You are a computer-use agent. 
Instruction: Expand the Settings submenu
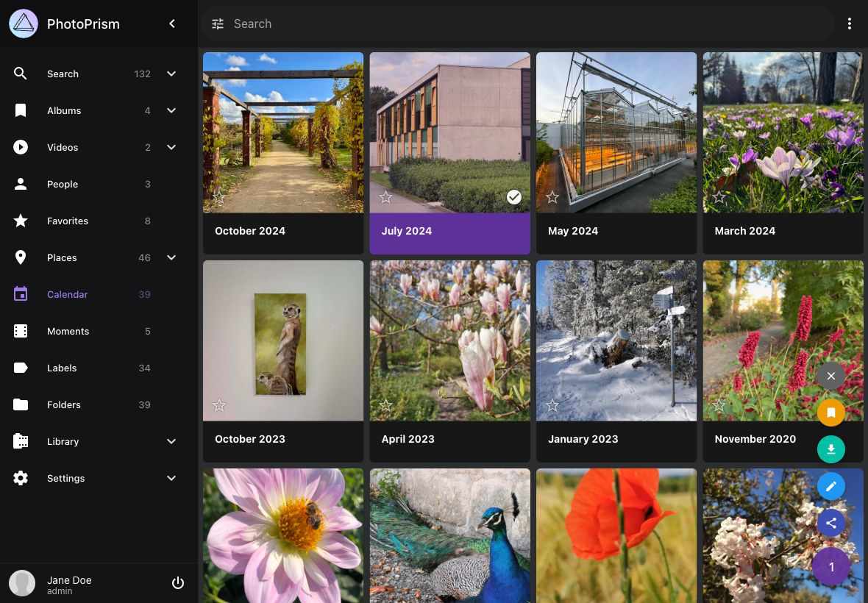[171, 478]
